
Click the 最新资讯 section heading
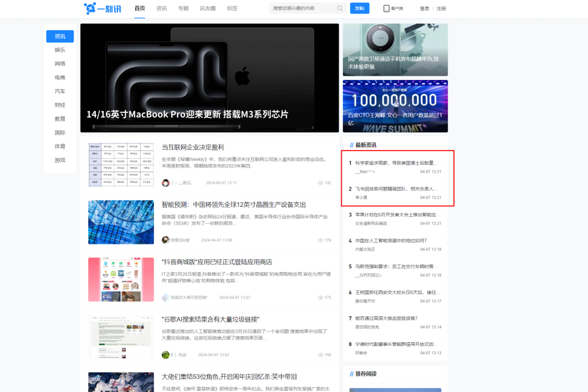point(366,145)
